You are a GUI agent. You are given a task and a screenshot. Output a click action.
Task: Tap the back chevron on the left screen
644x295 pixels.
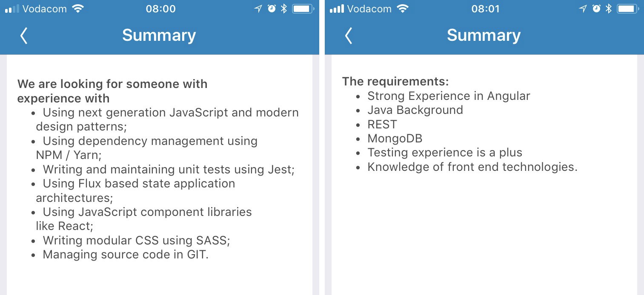pos(24,36)
